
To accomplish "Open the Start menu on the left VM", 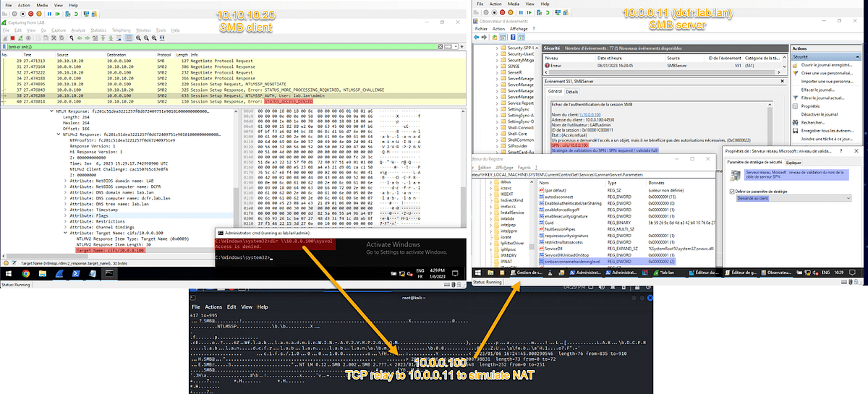I will pyautogui.click(x=7, y=274).
